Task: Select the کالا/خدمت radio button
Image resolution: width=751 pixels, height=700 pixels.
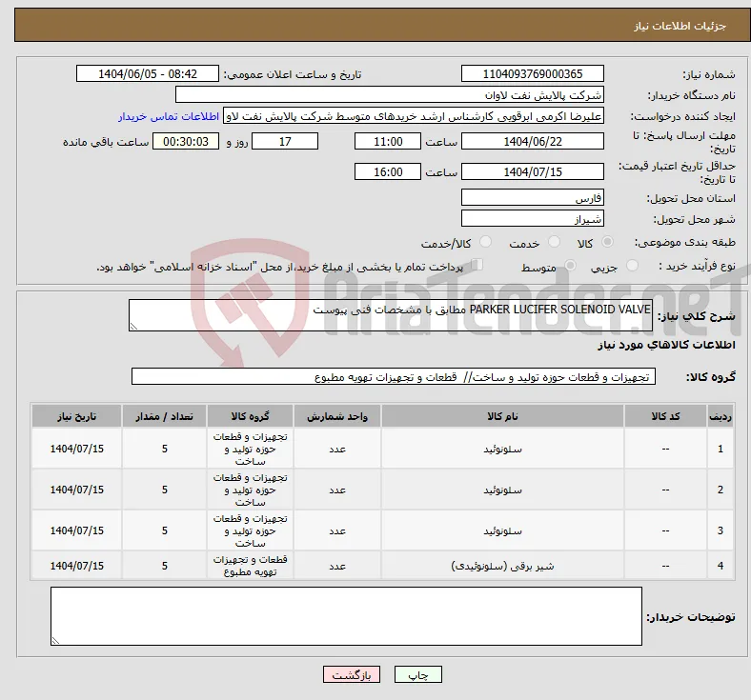Action: (486, 242)
